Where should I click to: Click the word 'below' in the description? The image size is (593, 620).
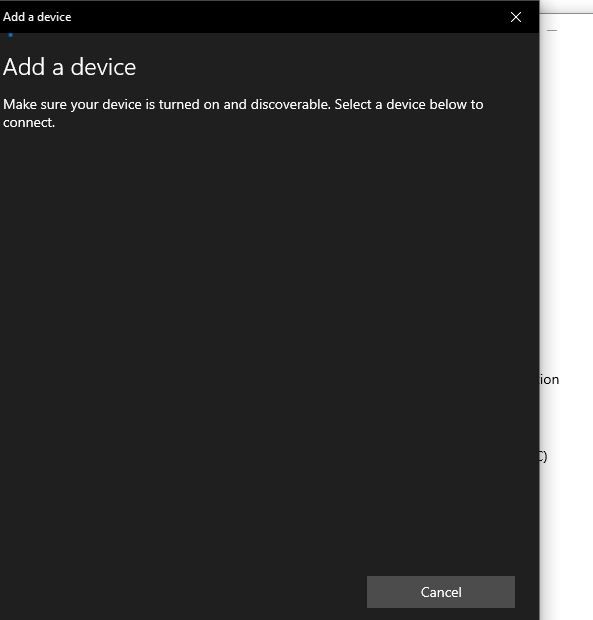pyautogui.click(x=448, y=104)
